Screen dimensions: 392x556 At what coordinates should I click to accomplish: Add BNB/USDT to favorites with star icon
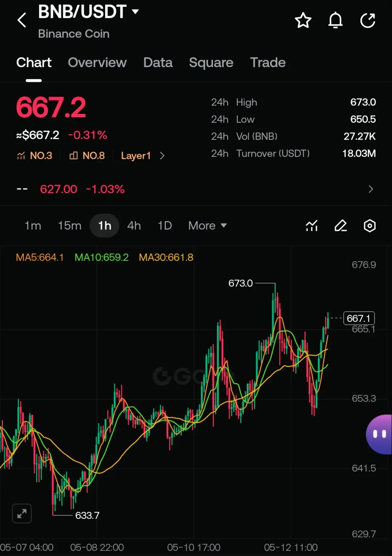[303, 20]
